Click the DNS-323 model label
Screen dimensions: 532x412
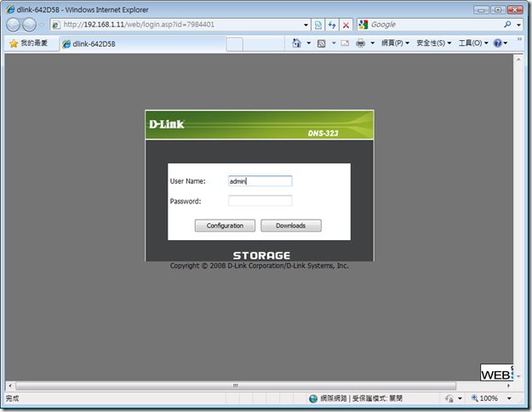tap(323, 133)
